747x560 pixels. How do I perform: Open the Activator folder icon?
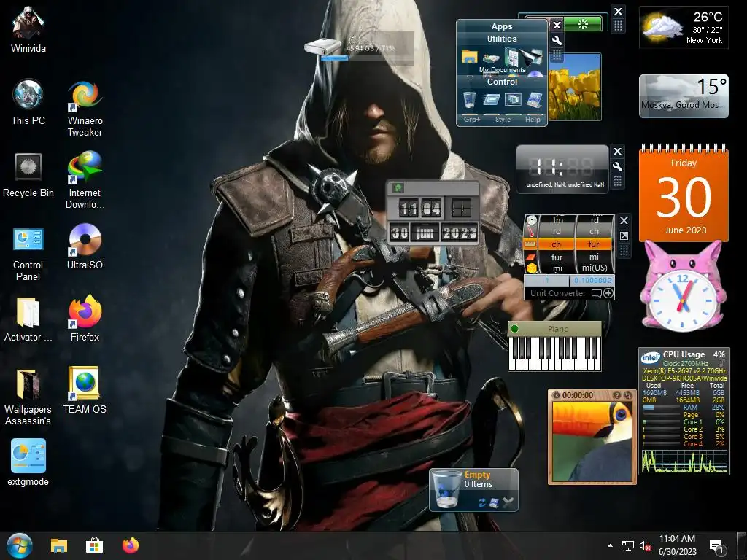coord(28,319)
